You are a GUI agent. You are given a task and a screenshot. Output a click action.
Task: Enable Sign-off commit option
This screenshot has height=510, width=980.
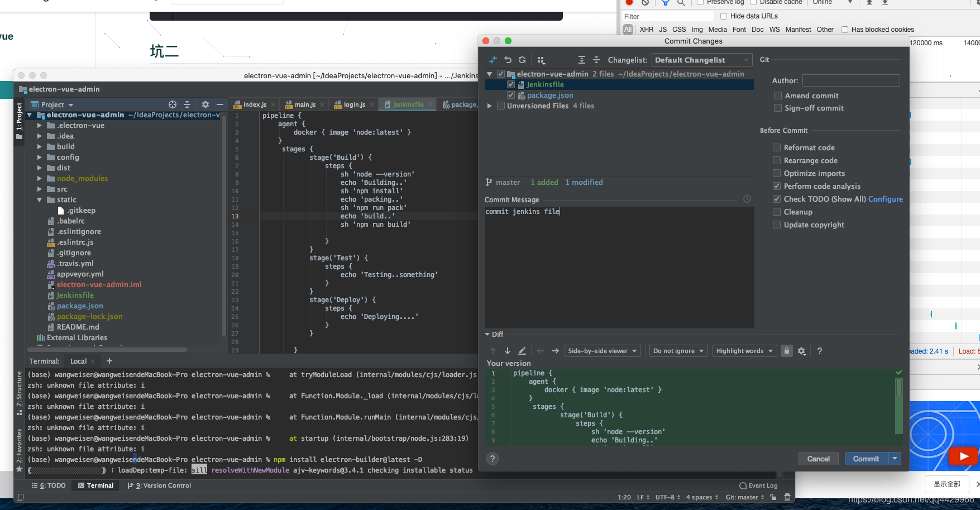coord(778,108)
